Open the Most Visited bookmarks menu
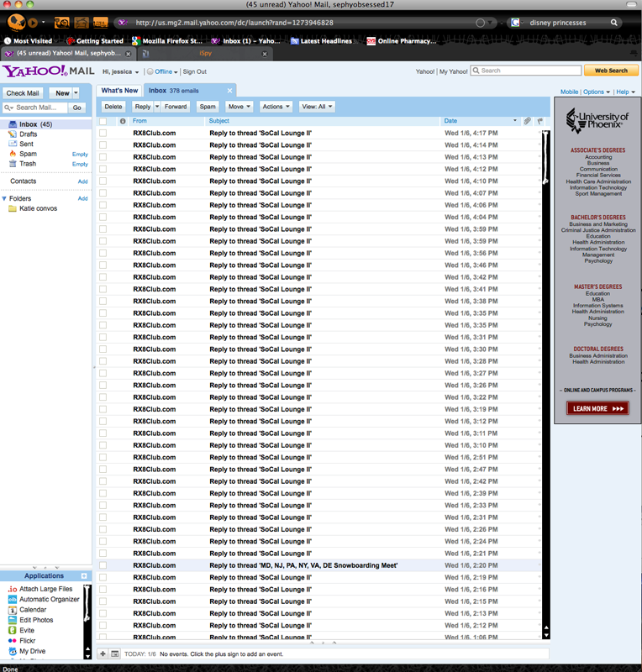This screenshot has height=672, width=642. 29,41
